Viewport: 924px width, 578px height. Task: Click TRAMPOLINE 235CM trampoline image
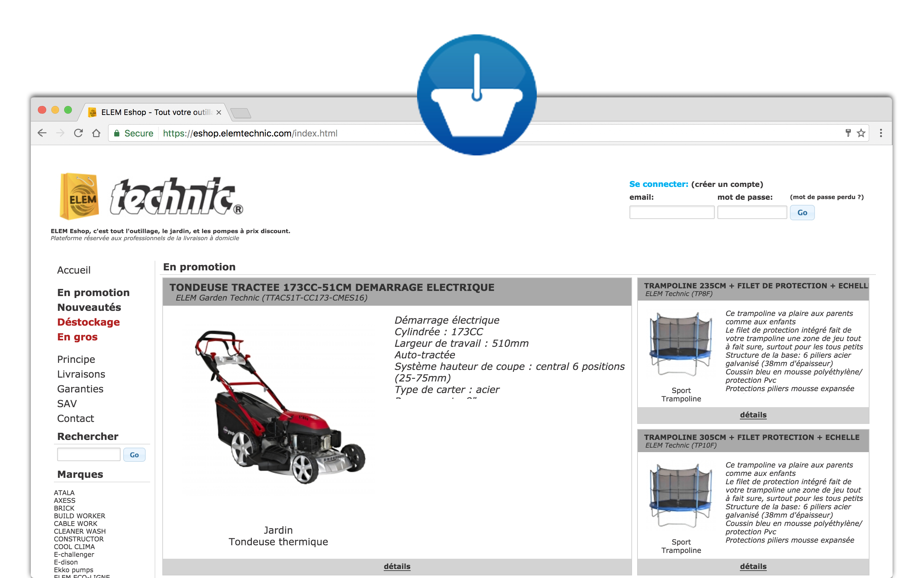681,344
